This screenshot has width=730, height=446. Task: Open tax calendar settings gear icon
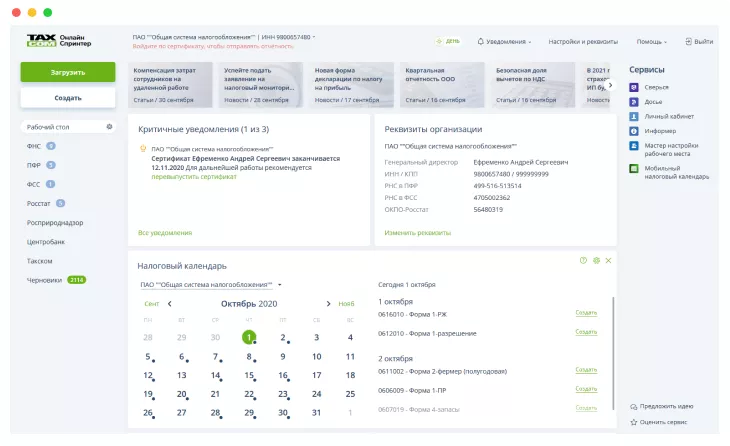point(596,261)
